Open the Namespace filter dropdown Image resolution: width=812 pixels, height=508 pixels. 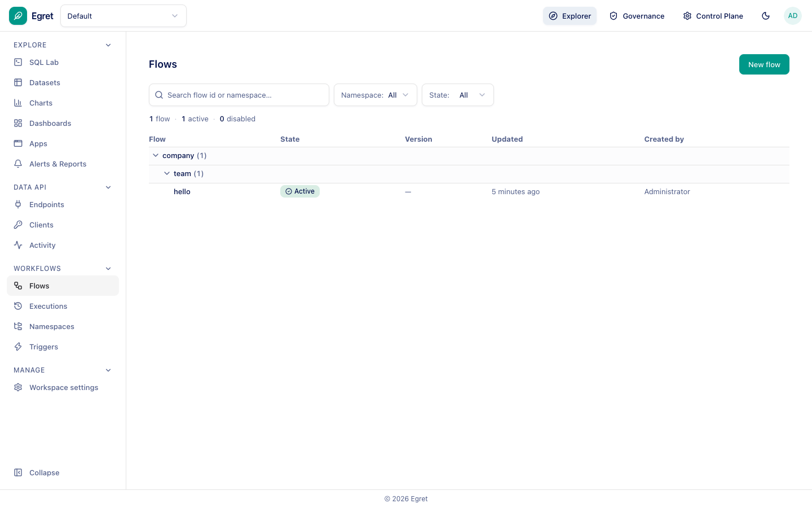tap(376, 95)
